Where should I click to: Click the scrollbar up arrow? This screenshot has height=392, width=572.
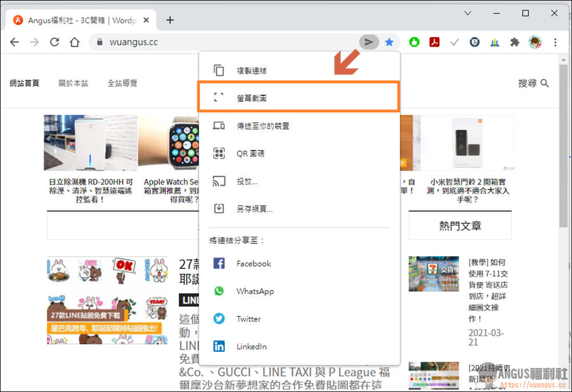click(x=563, y=60)
